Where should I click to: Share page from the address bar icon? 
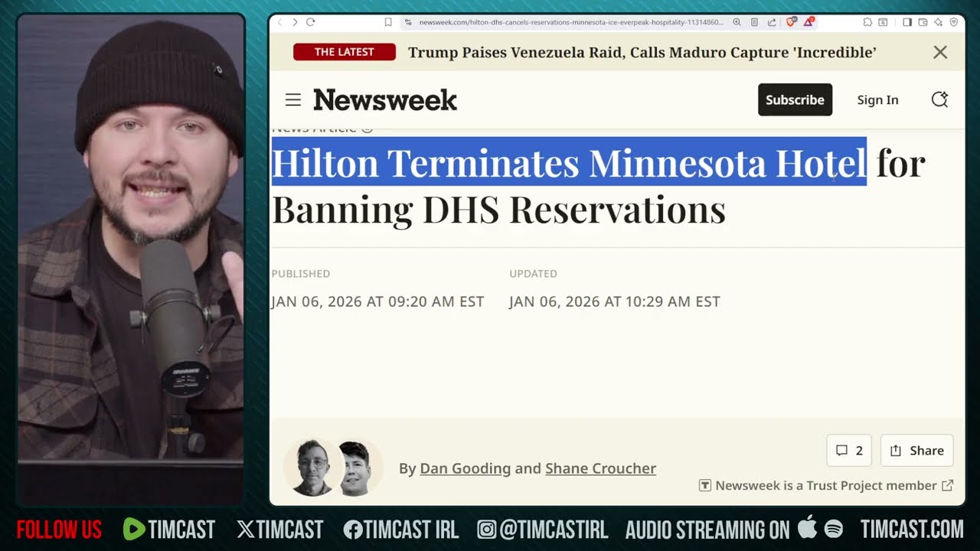click(772, 22)
